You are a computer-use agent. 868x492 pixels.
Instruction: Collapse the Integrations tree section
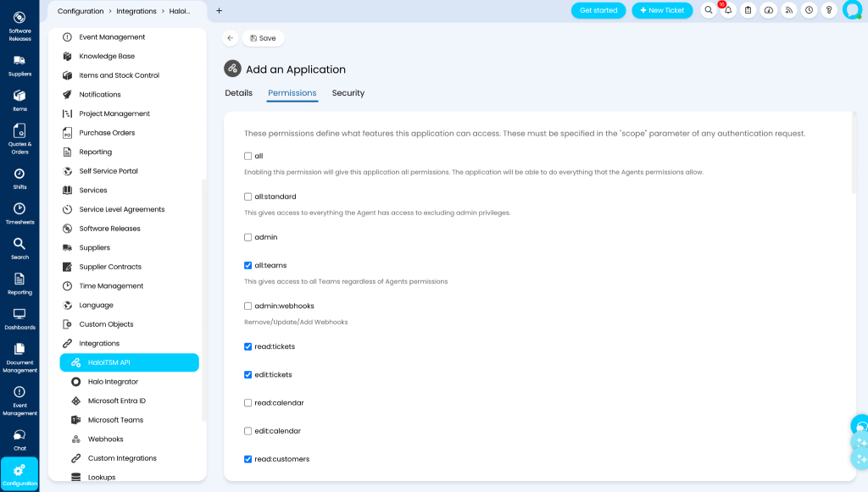click(98, 343)
